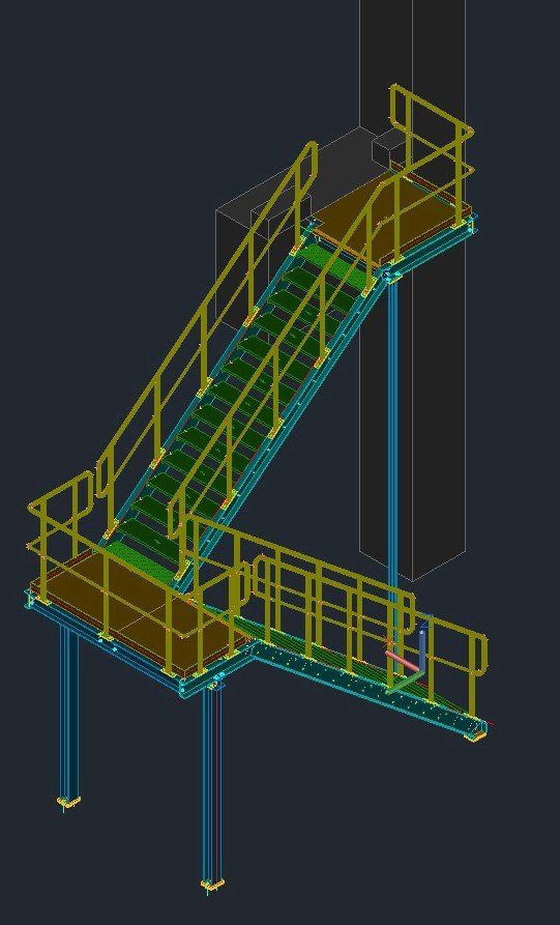560x925 pixels.
Task: Click the green Y axis of the UCS gizmo
Action: coord(404,684)
